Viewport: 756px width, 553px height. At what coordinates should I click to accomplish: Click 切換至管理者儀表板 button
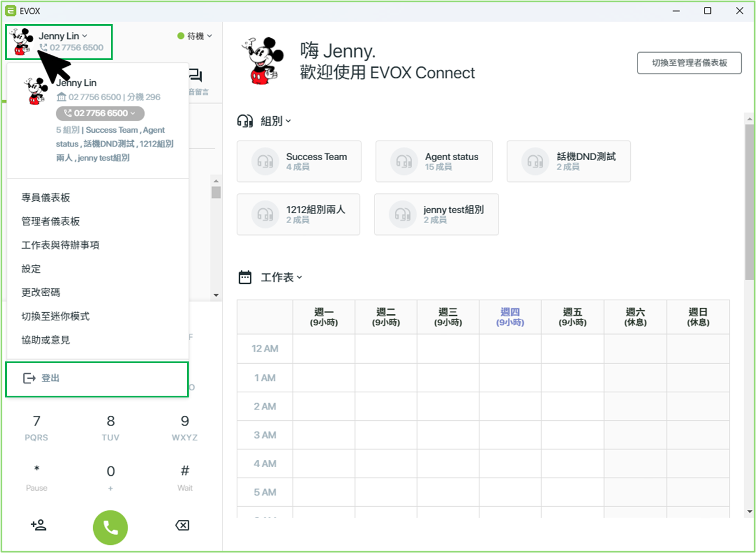[689, 63]
